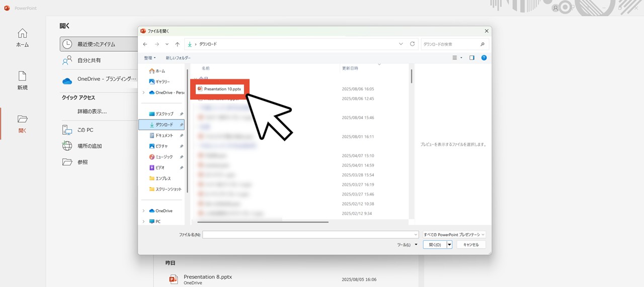The width and height of the screenshot is (644, 287).
Task: Open the 整理 menu
Action: 149,58
